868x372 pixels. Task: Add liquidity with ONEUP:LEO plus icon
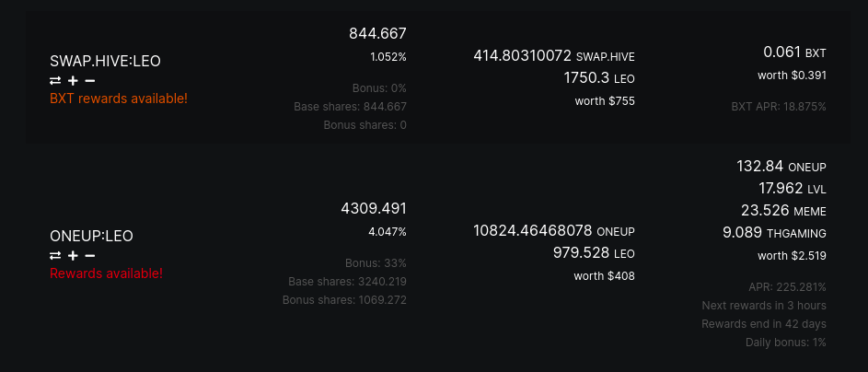click(x=73, y=256)
